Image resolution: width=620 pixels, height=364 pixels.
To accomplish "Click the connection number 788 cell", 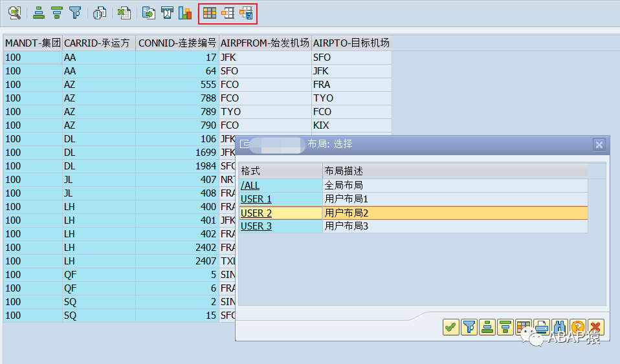I will point(177,98).
